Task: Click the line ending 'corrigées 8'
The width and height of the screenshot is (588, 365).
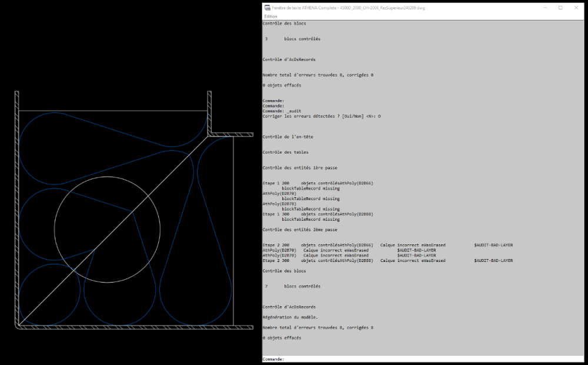Action: 318,327
